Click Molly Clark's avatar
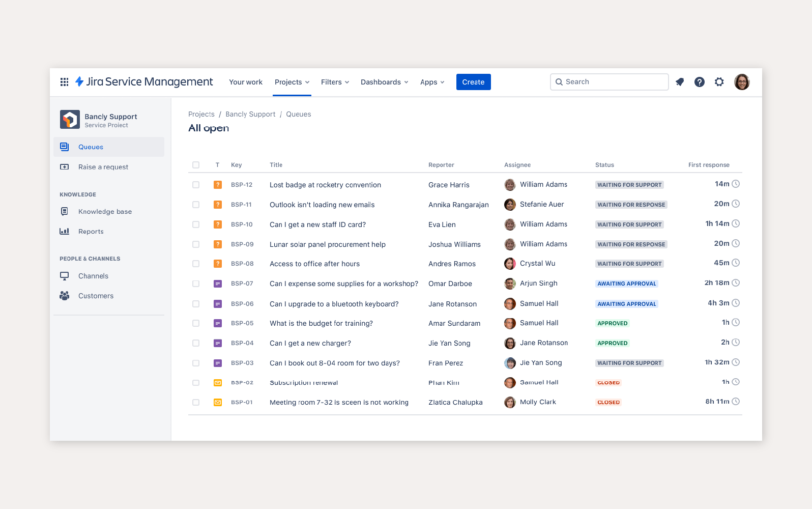812x509 pixels. [x=510, y=402]
